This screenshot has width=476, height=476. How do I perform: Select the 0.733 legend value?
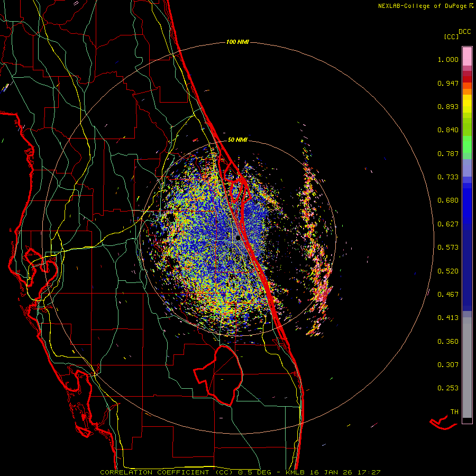(x=448, y=177)
